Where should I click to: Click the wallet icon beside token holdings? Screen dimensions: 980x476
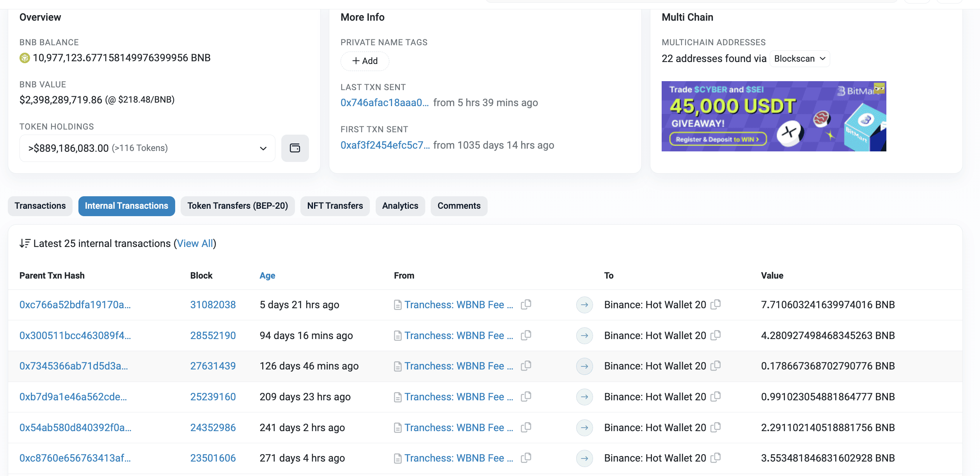click(x=295, y=148)
